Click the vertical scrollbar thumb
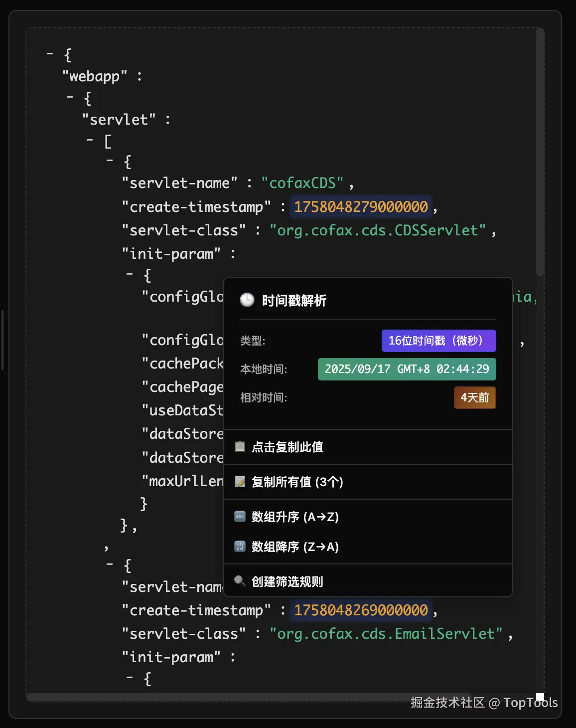Screen dimensions: 576x728 tap(540, 152)
